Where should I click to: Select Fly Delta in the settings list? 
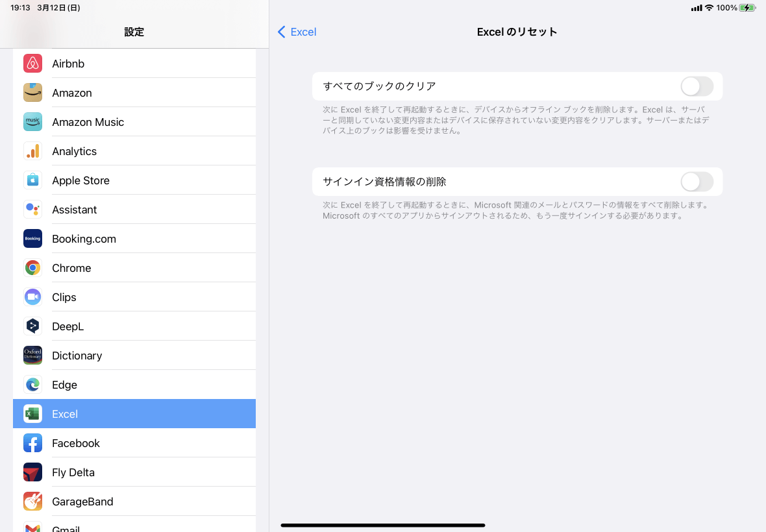(134, 472)
